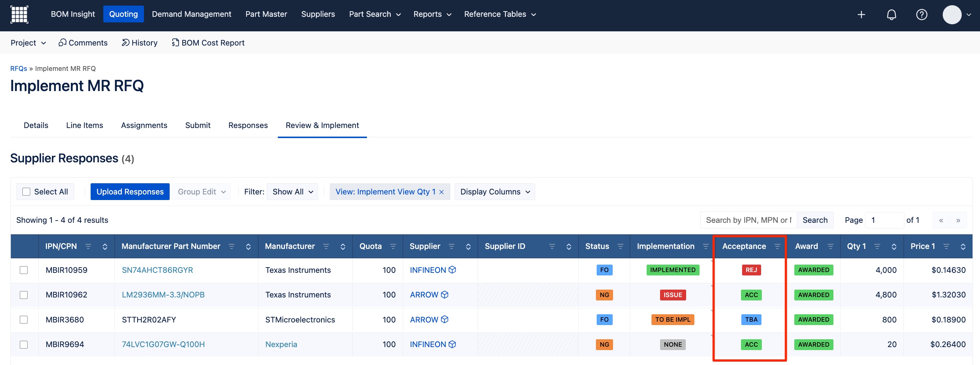The image size is (980, 365).
Task: Open the user avatar menu
Action: 957,15
